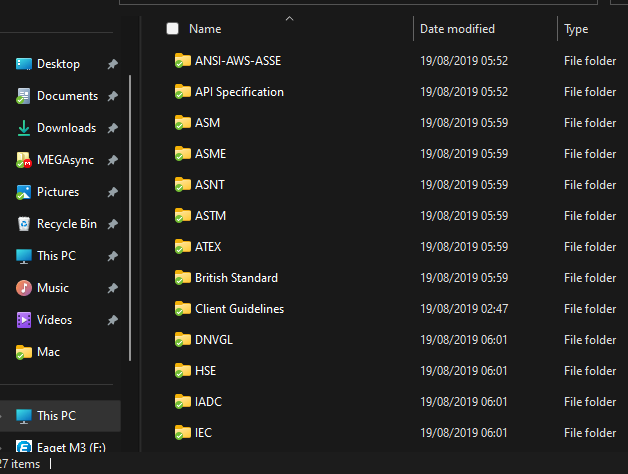628x474 pixels.
Task: Select the ASTM folder name
Action: tap(210, 216)
